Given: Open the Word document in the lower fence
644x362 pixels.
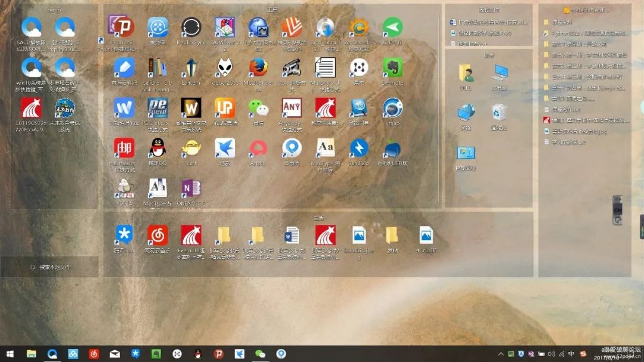Looking at the screenshot, I should coord(292,236).
